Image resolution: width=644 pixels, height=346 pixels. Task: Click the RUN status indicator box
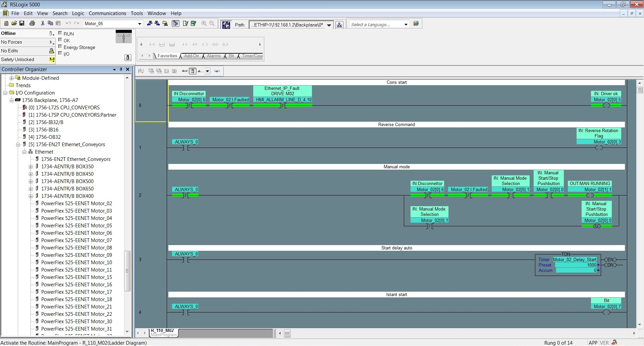60,33
